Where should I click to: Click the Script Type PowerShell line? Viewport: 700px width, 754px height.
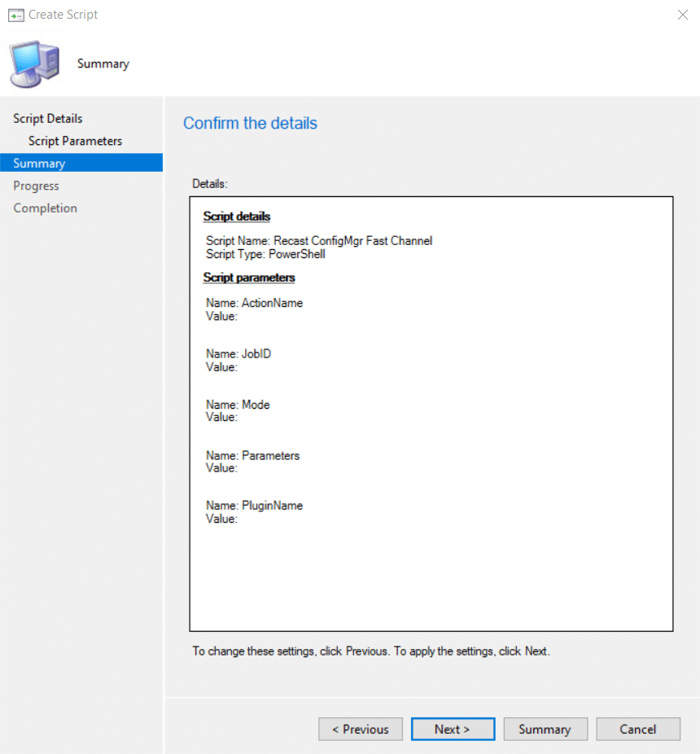click(x=265, y=254)
